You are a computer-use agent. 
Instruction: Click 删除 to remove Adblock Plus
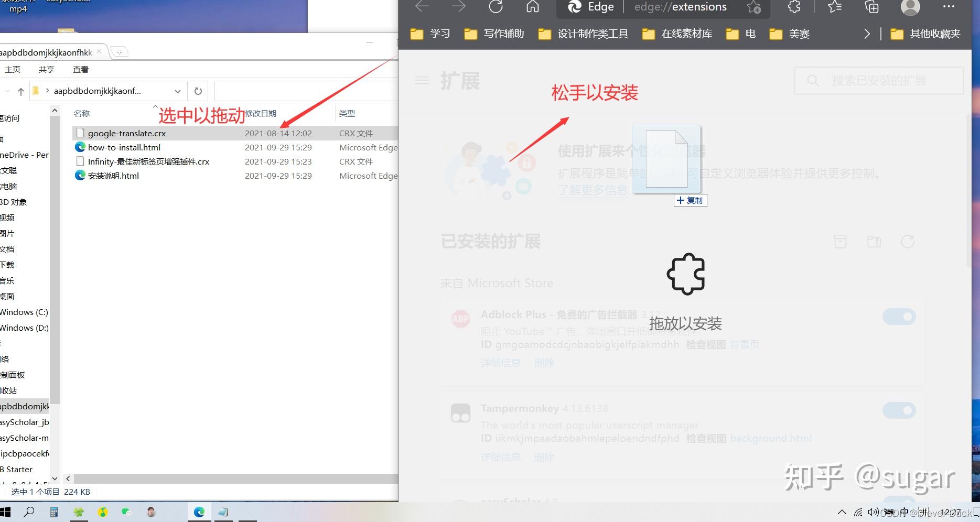point(544,362)
